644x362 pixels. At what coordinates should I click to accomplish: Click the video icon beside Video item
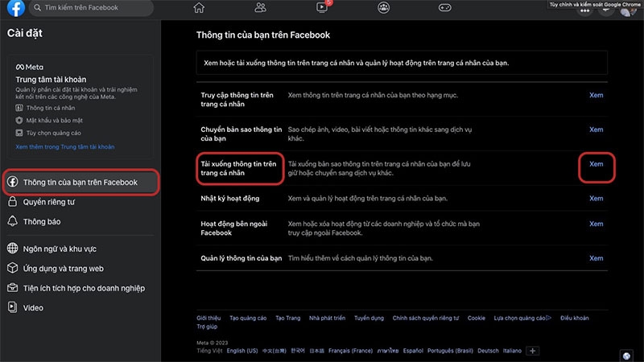click(13, 307)
